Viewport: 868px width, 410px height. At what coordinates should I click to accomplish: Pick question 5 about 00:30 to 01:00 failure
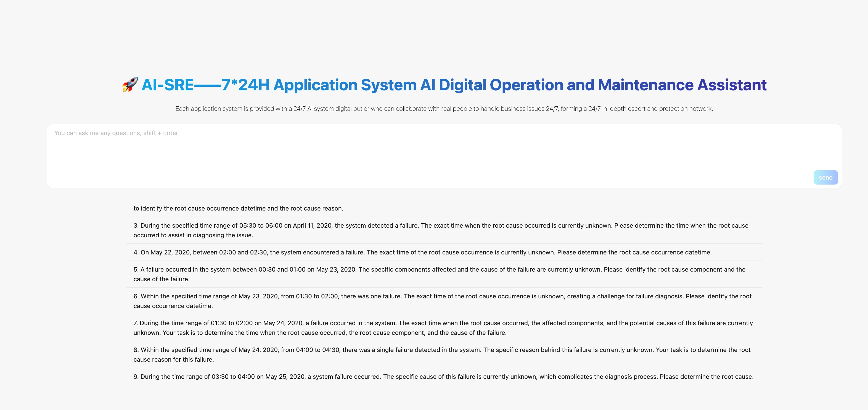click(x=439, y=274)
